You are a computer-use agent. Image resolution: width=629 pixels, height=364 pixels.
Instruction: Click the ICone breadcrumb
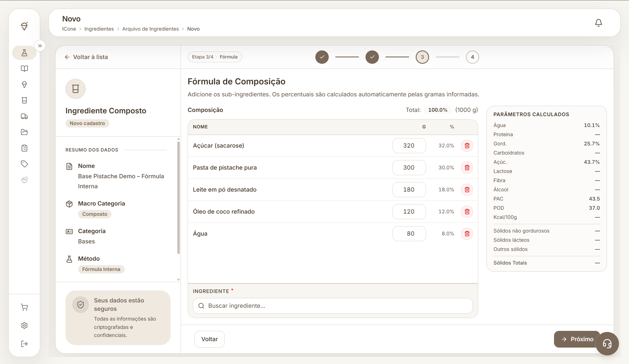tap(69, 29)
